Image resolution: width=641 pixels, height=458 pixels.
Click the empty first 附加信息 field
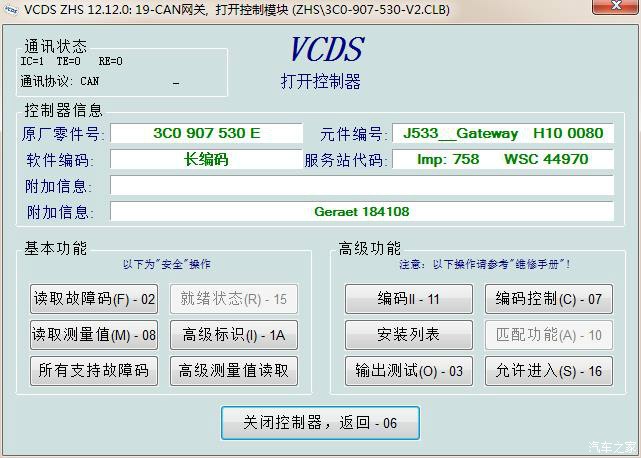tap(361, 185)
